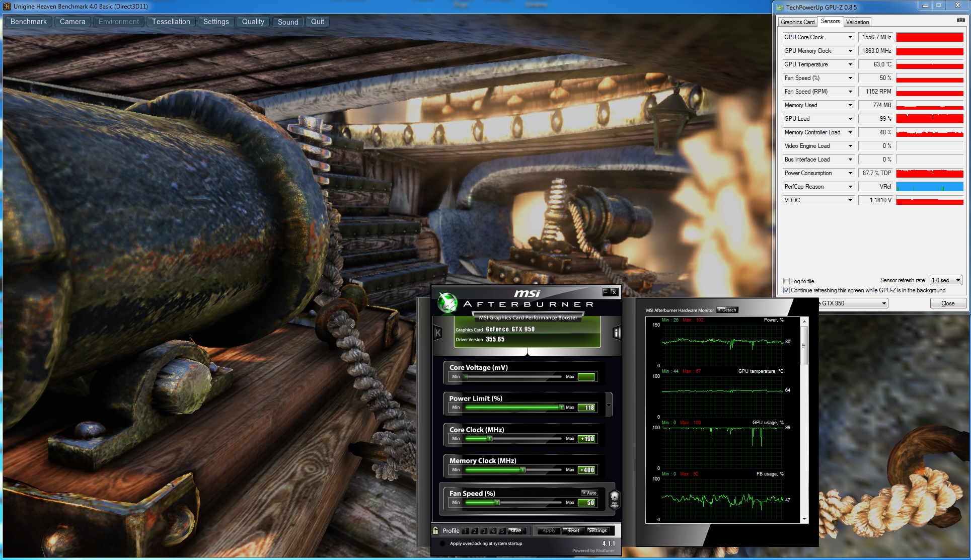Click the Afterburner Reset button

coord(573,531)
